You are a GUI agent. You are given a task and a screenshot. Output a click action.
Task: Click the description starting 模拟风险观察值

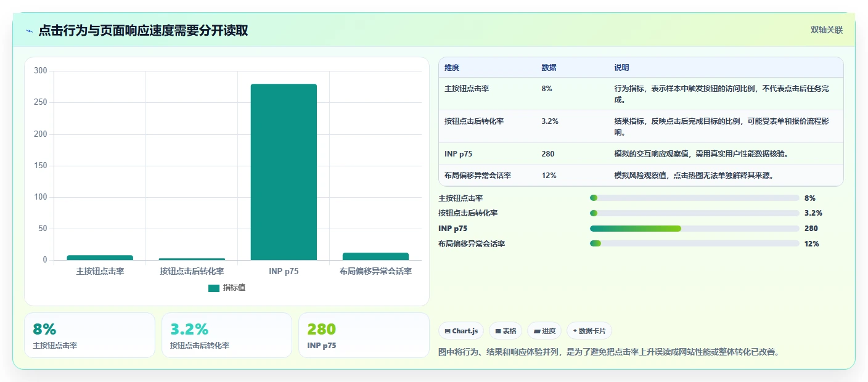click(x=694, y=176)
